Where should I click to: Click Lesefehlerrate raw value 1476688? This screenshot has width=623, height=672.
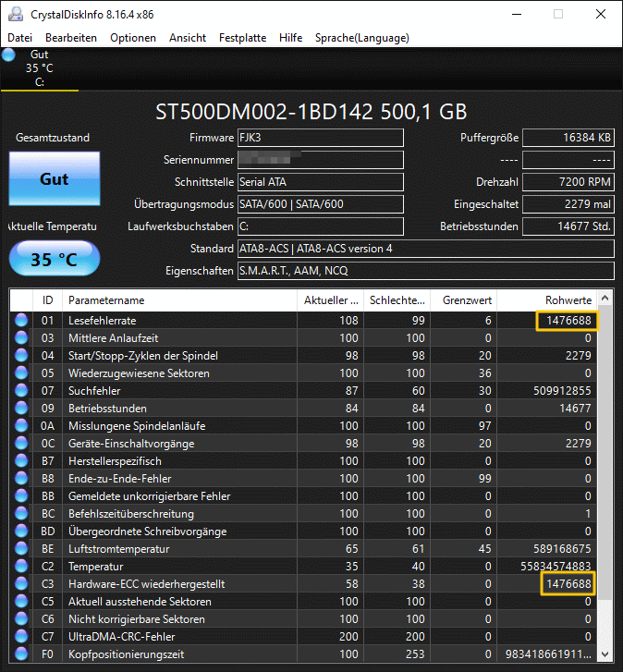(x=568, y=320)
